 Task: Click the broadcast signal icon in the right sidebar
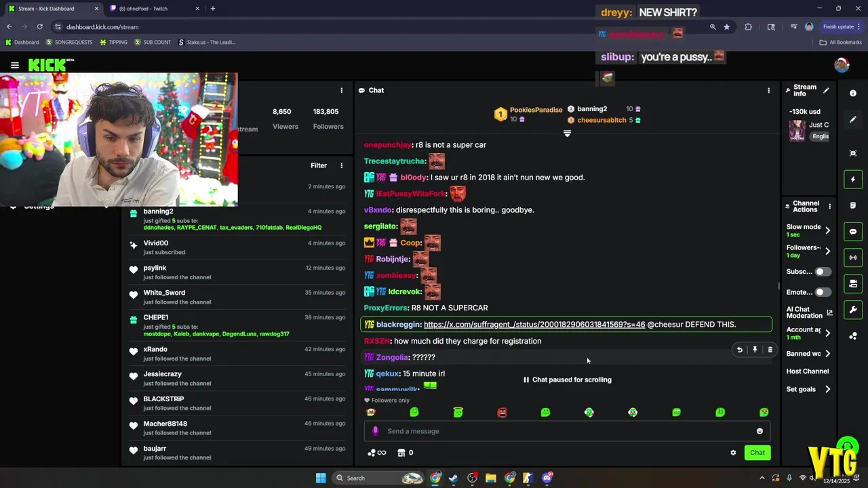click(853, 258)
